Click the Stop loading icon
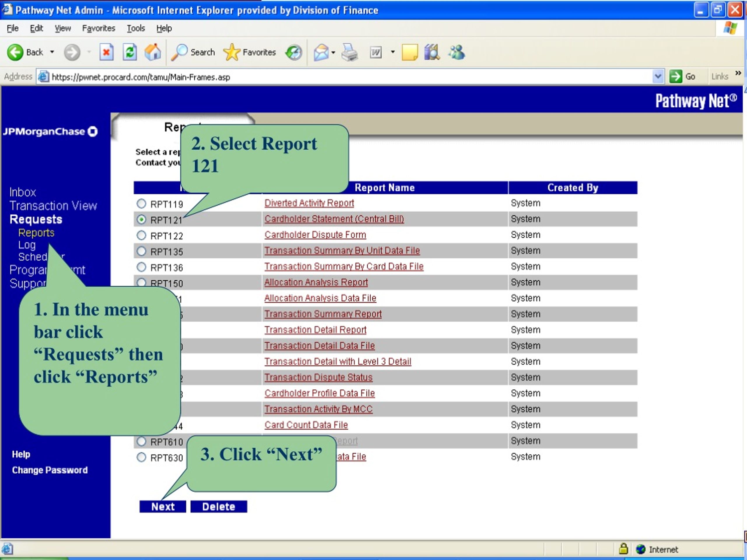 click(107, 52)
